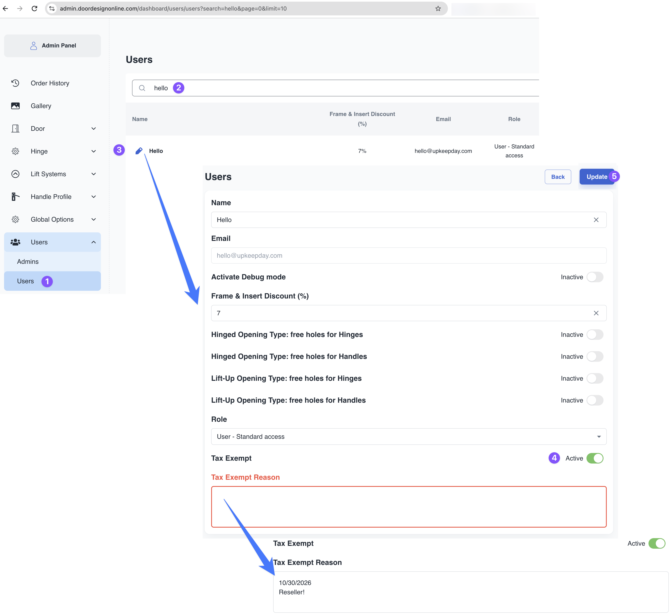
Task: Click the Handle Profile icon
Action: pos(15,196)
